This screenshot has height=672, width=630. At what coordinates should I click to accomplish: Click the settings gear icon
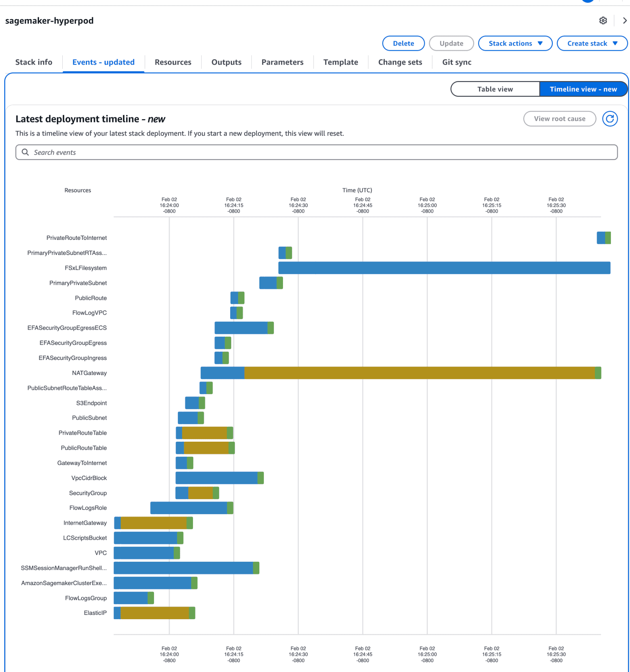(603, 21)
